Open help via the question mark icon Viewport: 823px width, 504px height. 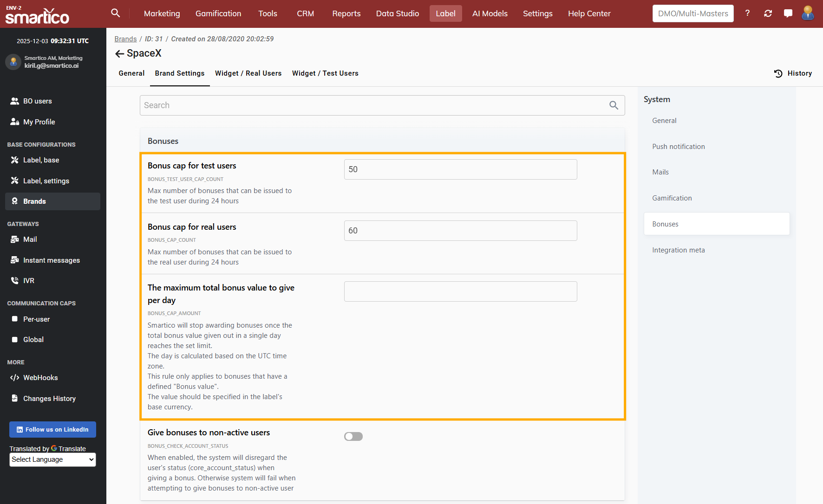click(747, 13)
